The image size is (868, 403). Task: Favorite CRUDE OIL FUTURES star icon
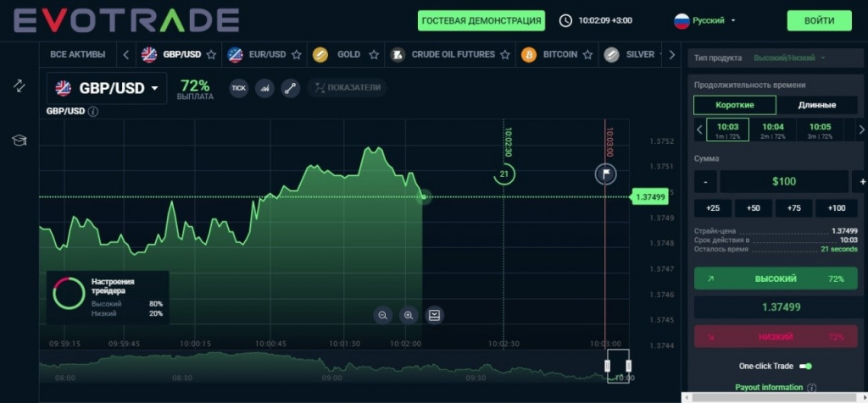coord(505,55)
